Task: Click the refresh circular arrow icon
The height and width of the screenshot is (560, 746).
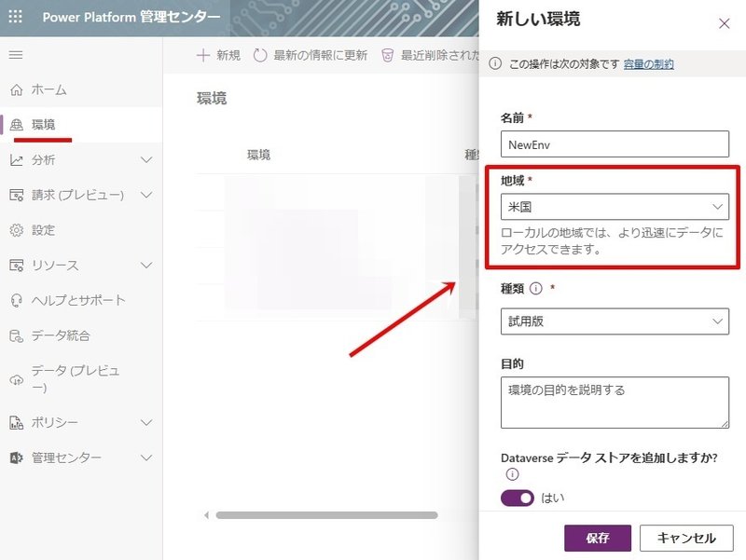Action: [x=260, y=55]
